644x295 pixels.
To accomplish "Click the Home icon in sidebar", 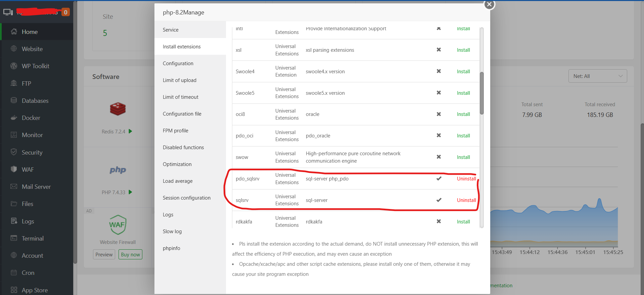I will coord(14,32).
